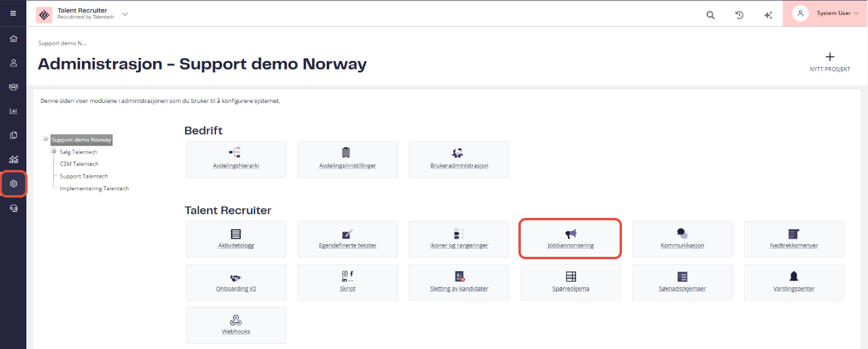Click the AI sparkle icon in header
The width and height of the screenshot is (868, 349).
768,16
